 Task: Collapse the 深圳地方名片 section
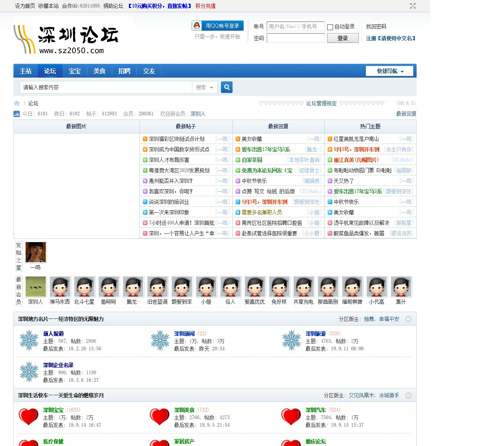coord(408,319)
